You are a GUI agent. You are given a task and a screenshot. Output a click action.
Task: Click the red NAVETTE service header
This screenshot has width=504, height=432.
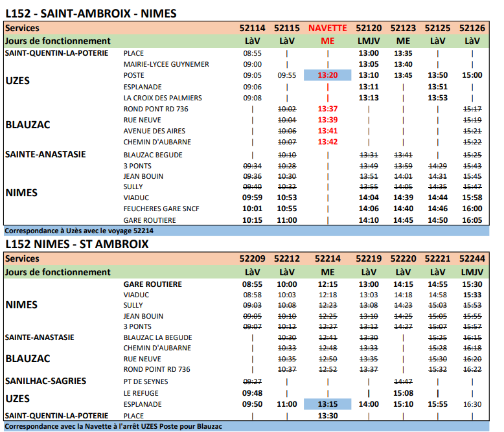(328, 28)
